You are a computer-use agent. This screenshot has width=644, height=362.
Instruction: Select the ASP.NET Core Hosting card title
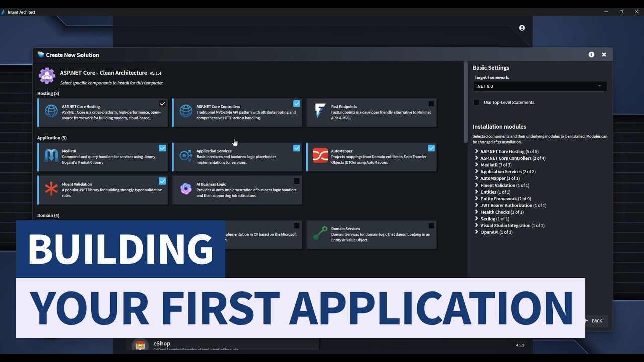(80, 107)
